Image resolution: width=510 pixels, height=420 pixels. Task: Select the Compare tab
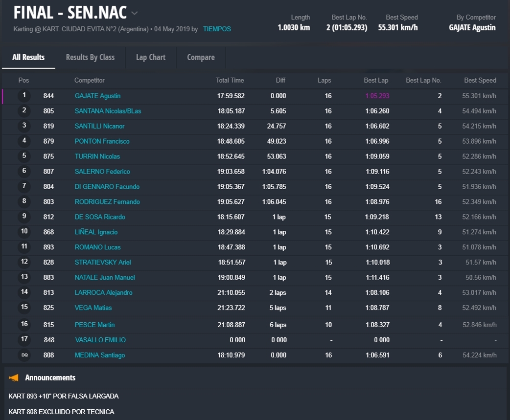coord(201,57)
